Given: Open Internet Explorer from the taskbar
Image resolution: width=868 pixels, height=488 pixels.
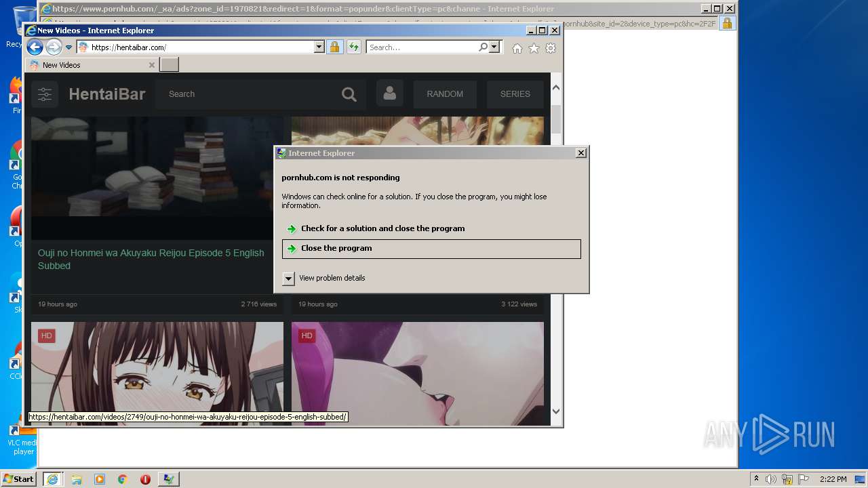Looking at the screenshot, I should pos(52,479).
